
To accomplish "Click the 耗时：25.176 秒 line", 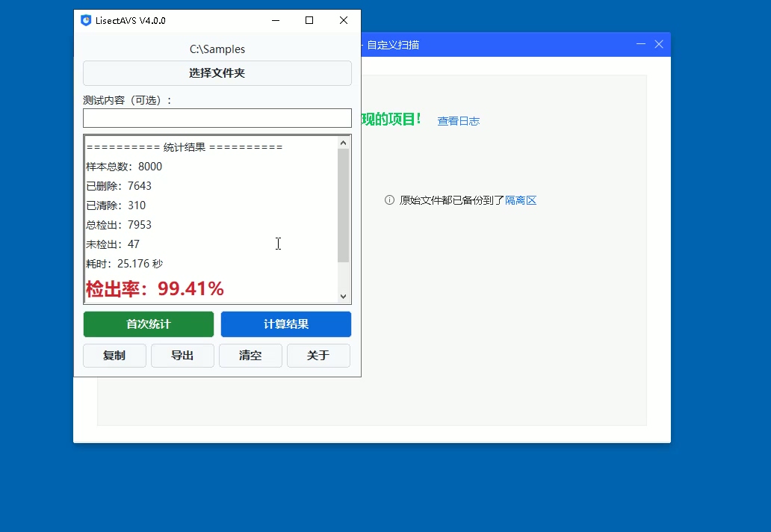I will click(125, 264).
